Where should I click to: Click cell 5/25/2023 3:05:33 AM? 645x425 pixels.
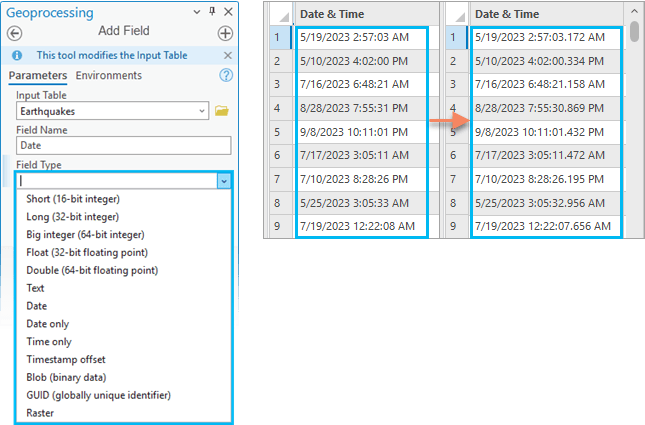click(362, 203)
